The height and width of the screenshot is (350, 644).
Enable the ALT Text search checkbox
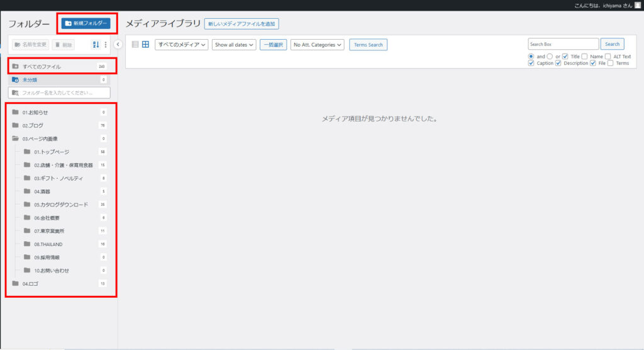[608, 57]
